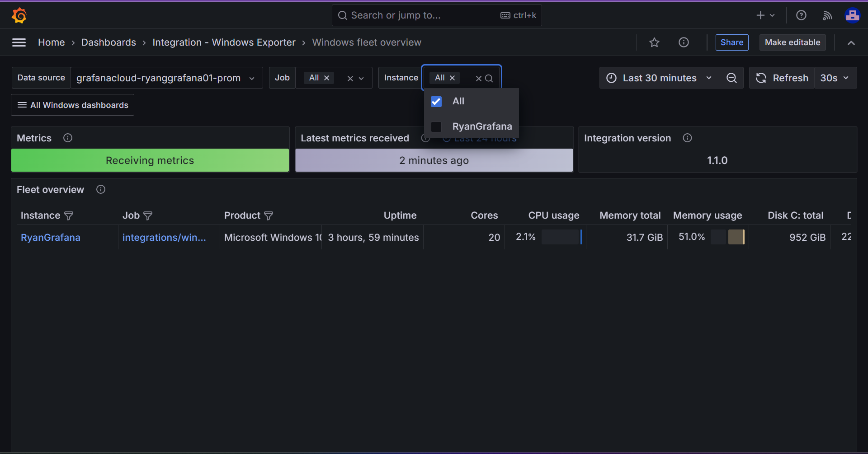
Task: Click the Share button
Action: pos(732,42)
